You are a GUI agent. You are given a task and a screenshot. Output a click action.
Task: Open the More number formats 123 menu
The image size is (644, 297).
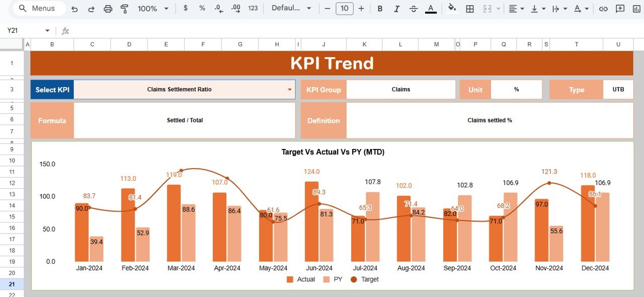coord(253,9)
